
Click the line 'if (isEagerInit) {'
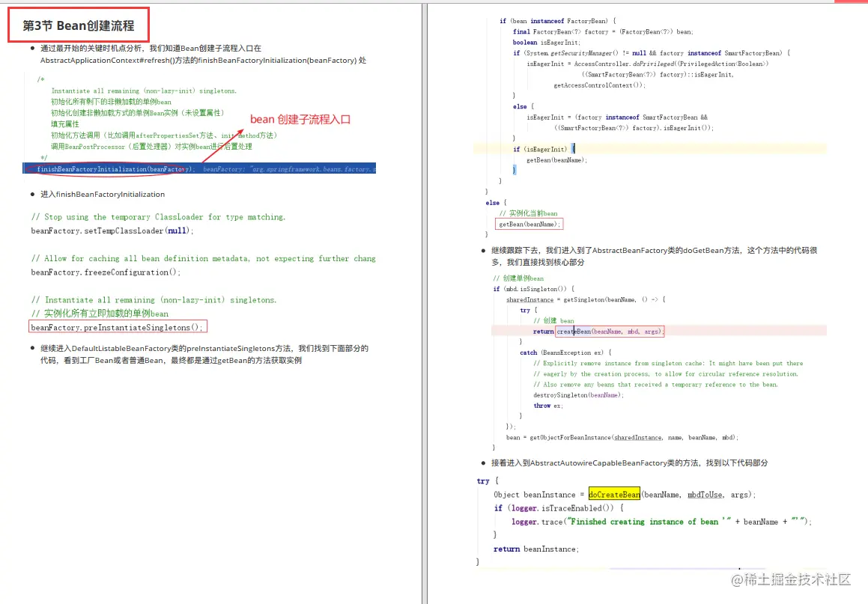543,150
